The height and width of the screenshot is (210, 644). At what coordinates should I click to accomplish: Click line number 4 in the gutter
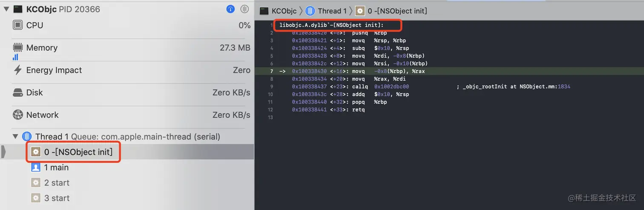(271, 48)
